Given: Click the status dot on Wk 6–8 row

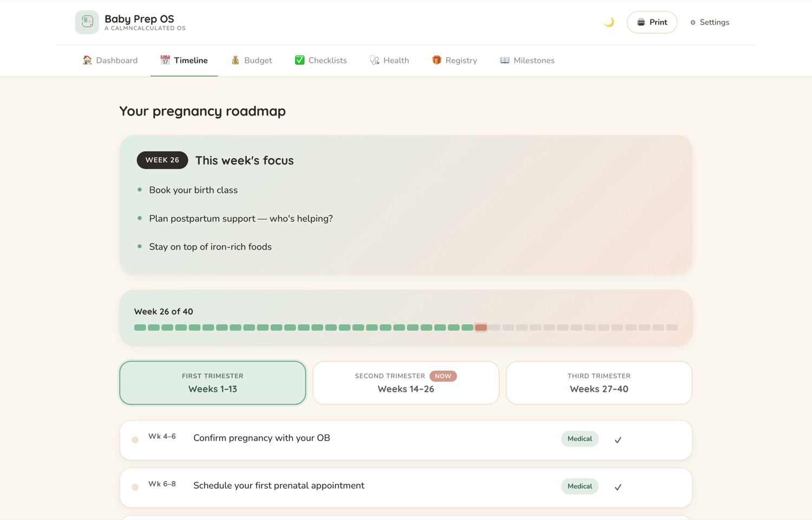Looking at the screenshot, I should 135,487.
